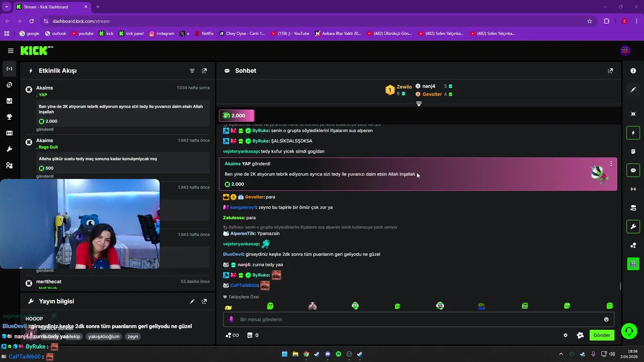
Task: Send the message with Gönder button
Action: pyautogui.click(x=602, y=335)
